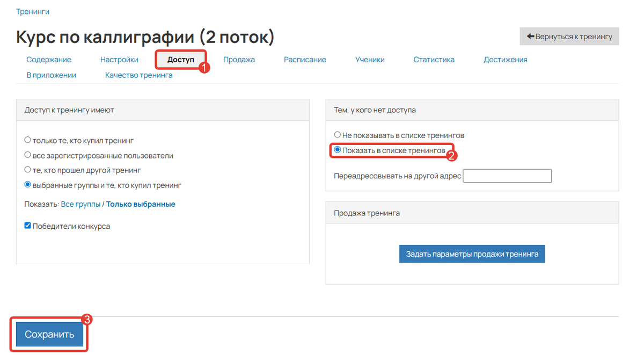The height and width of the screenshot is (355, 644).
Task: Enable 'выбранные группы и те, кто купил тренинг'
Action: (x=27, y=184)
